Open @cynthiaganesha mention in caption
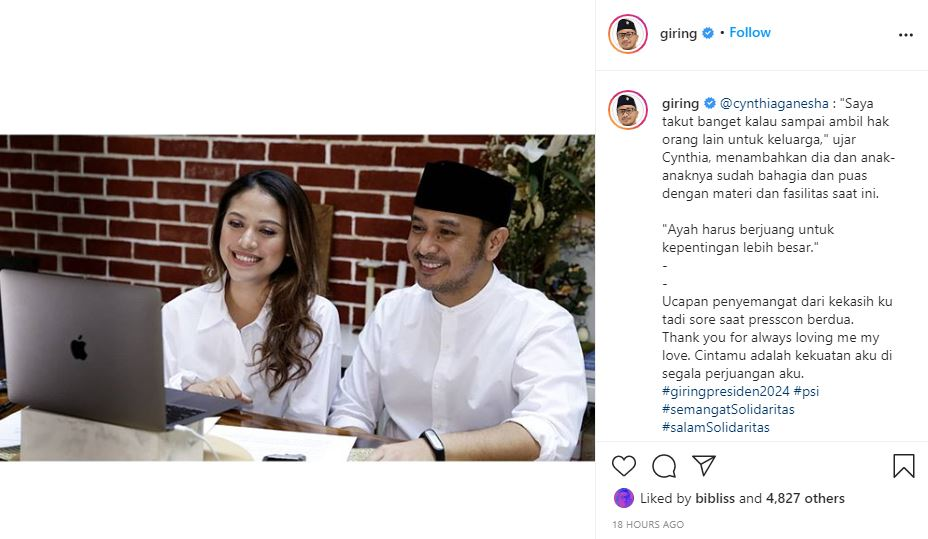 pos(774,104)
